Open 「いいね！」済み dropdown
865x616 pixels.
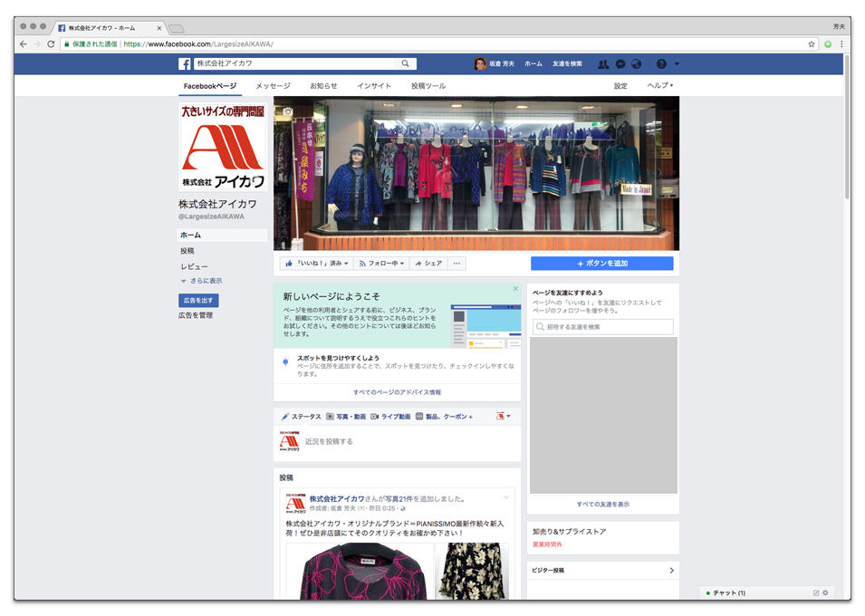317,264
